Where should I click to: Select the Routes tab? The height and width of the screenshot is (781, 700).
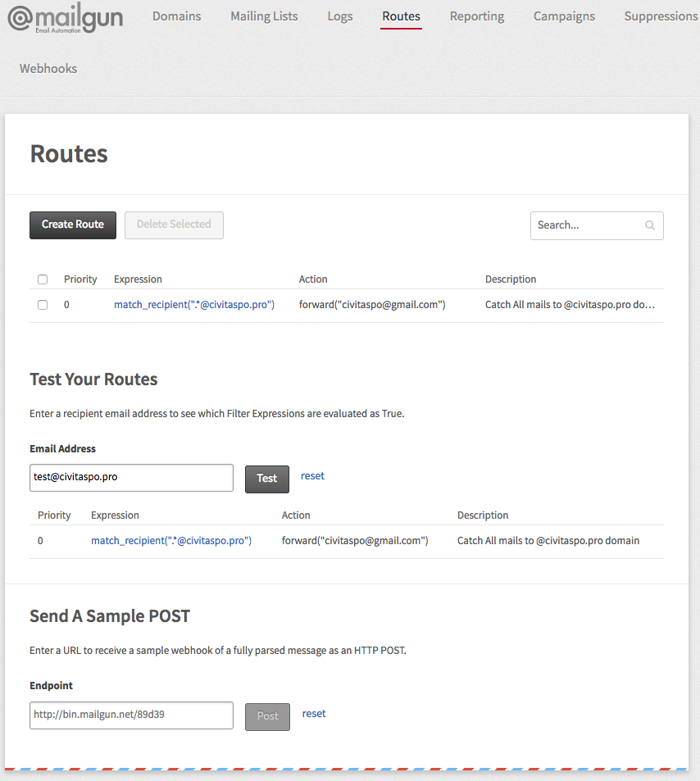(401, 16)
